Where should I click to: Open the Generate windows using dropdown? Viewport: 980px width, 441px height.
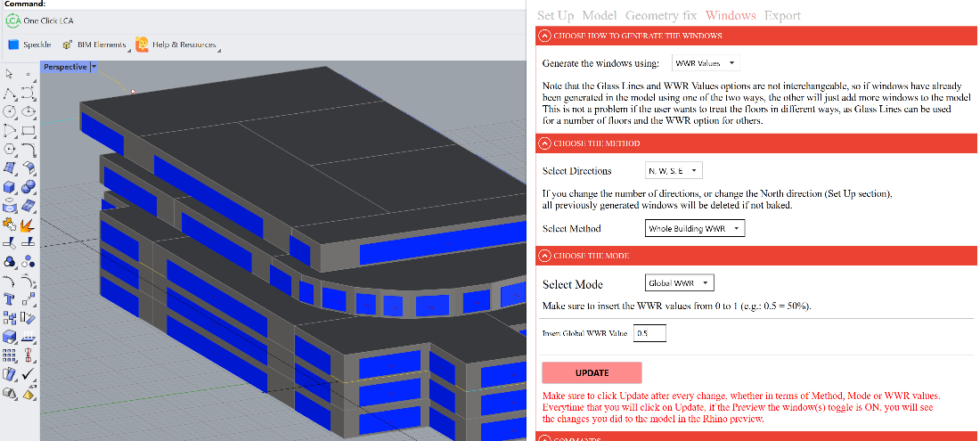pos(706,63)
